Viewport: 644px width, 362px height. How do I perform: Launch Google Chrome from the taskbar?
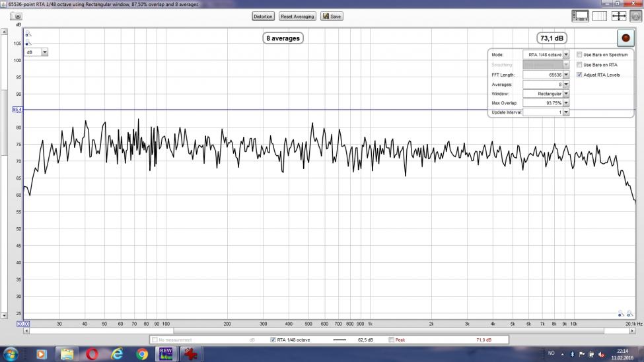[x=142, y=354]
